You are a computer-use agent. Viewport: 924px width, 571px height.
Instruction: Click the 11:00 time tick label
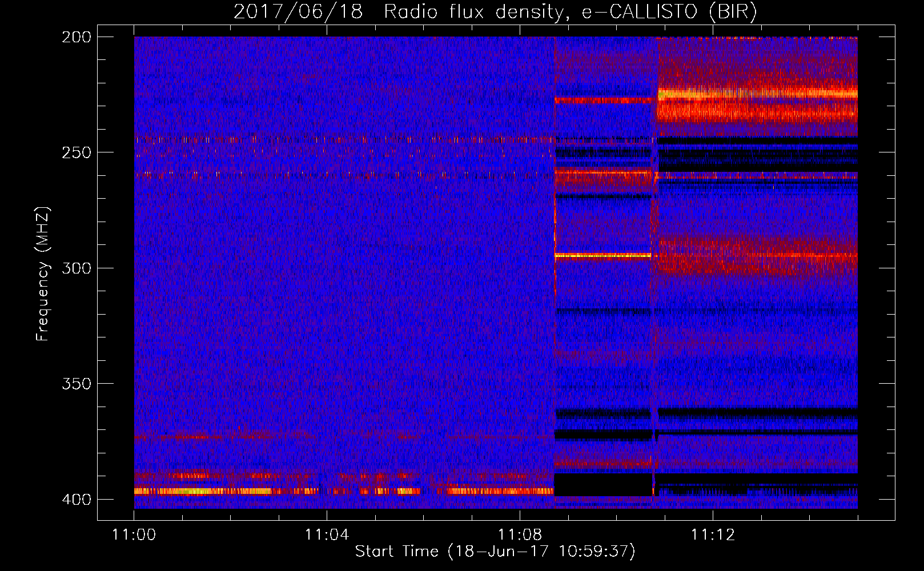tap(134, 534)
